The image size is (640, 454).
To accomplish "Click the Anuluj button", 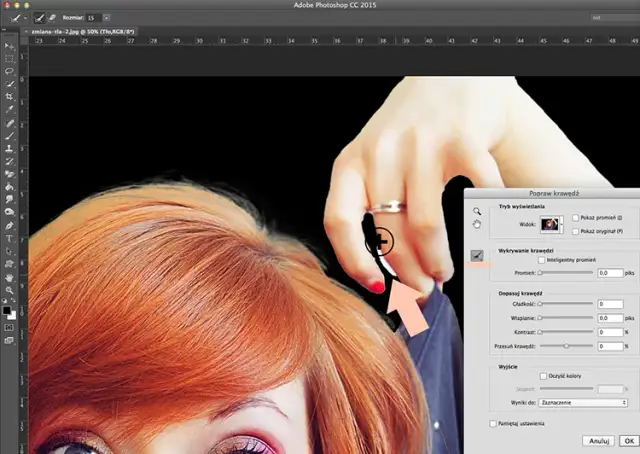I will click(x=599, y=441).
